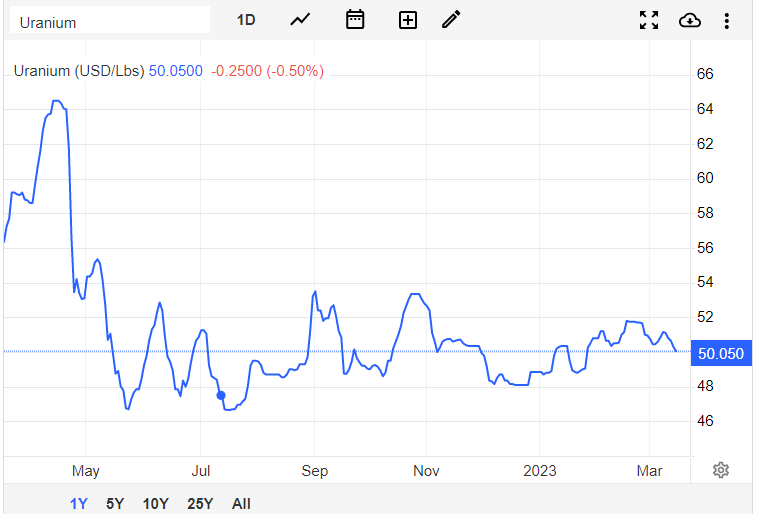Click the 50.050 current price label
The width and height of the screenshot is (757, 514).
coord(721,353)
